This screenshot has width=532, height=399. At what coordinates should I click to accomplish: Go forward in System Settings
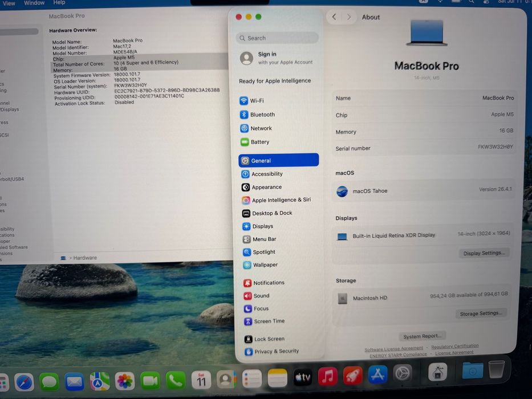point(348,17)
